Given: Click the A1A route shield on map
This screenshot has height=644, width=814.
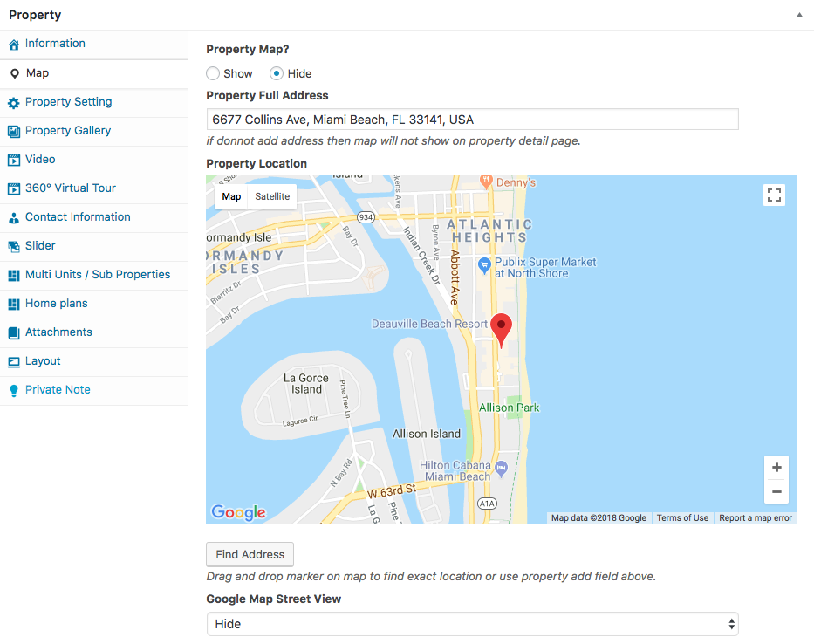Looking at the screenshot, I should pyautogui.click(x=487, y=504).
